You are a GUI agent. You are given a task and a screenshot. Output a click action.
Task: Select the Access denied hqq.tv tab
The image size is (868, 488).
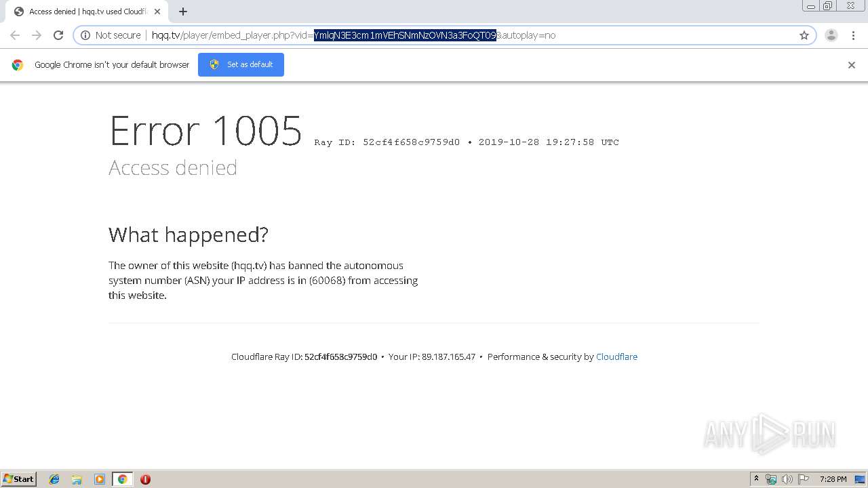click(x=88, y=12)
